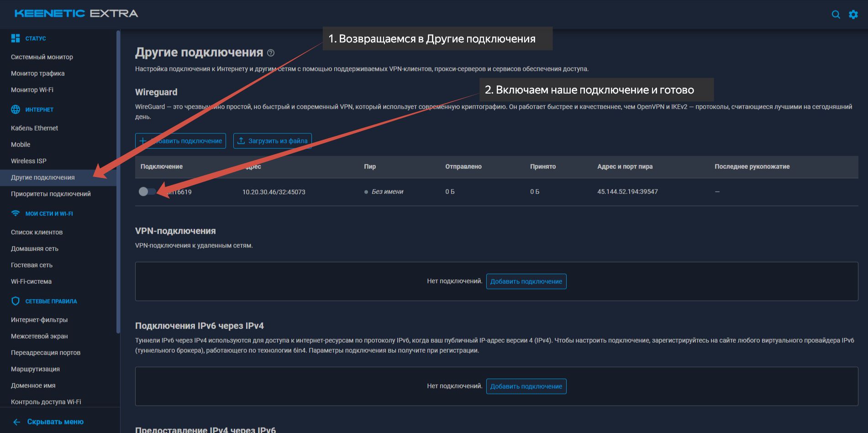This screenshot has width=868, height=433.
Task: Open Межсетевой экран page
Action: (39, 336)
